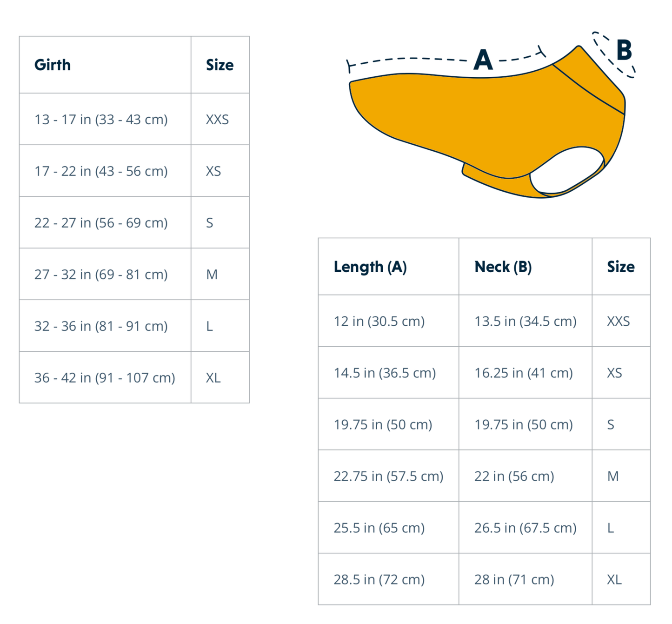Click the 22.75 in (57.5 cm) length cell
The height and width of the screenshot is (624, 672).
[x=388, y=476]
